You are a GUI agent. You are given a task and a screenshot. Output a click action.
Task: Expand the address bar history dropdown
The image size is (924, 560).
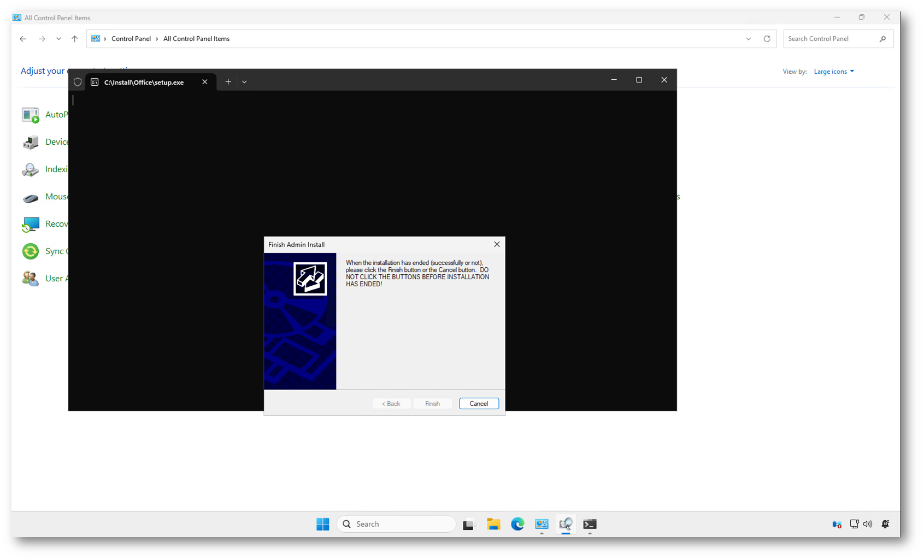[x=748, y=39]
